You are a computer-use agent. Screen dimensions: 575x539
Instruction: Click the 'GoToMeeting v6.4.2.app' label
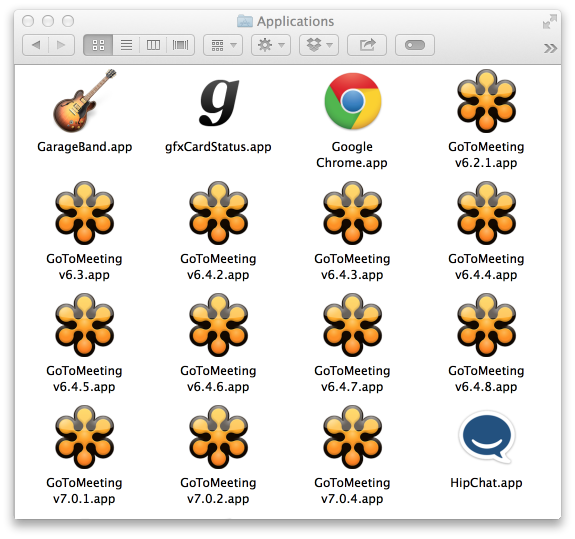click(218, 267)
